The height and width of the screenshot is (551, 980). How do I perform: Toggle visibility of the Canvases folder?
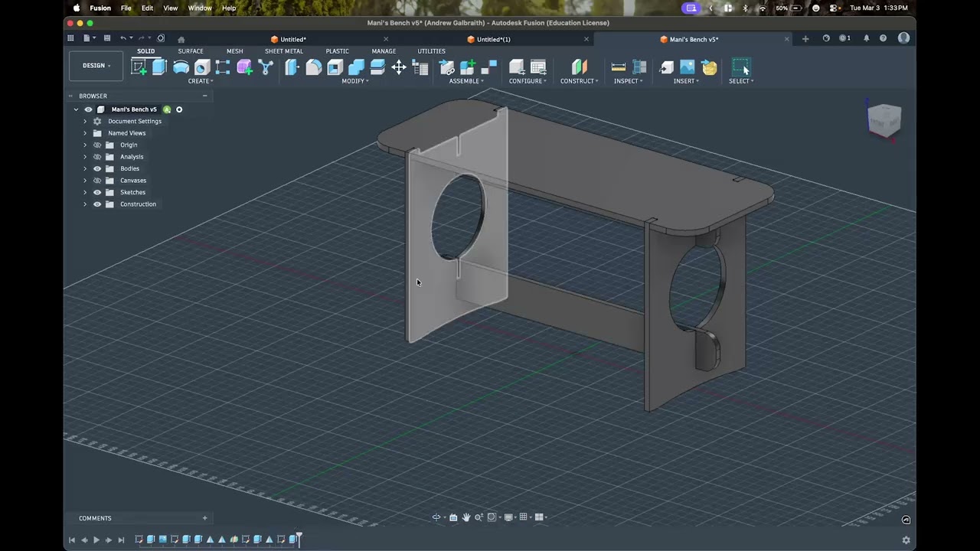pyautogui.click(x=97, y=181)
